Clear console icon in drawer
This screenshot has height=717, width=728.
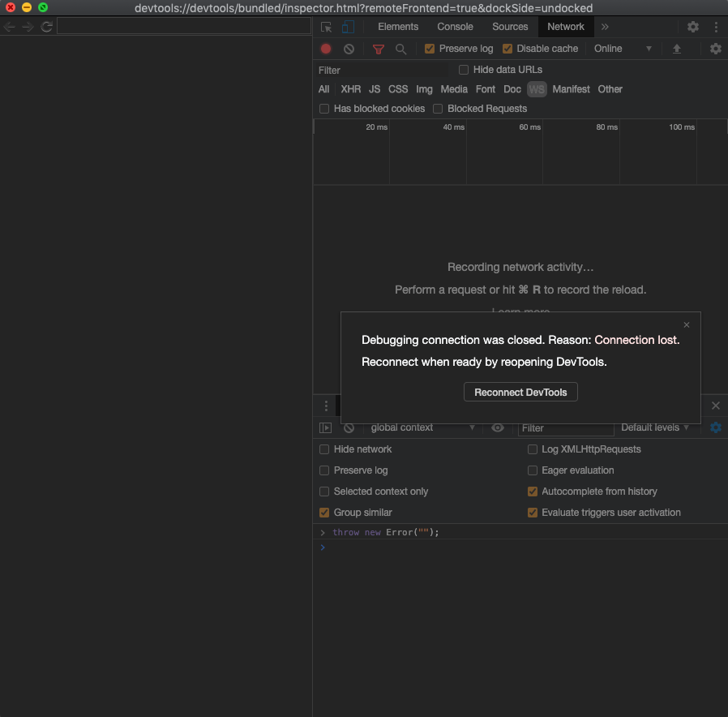pos(349,427)
